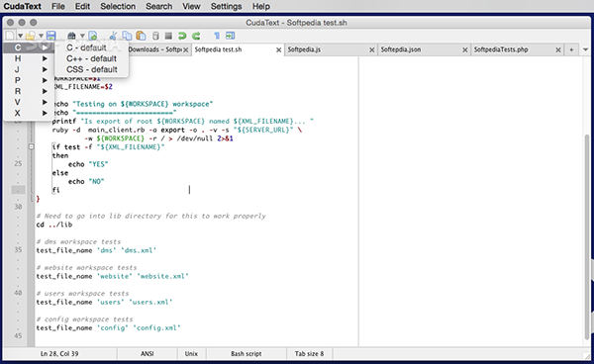Image resolution: width=594 pixels, height=364 pixels.
Task: Close the SoftpediaTests.php tab
Action: coord(558,49)
